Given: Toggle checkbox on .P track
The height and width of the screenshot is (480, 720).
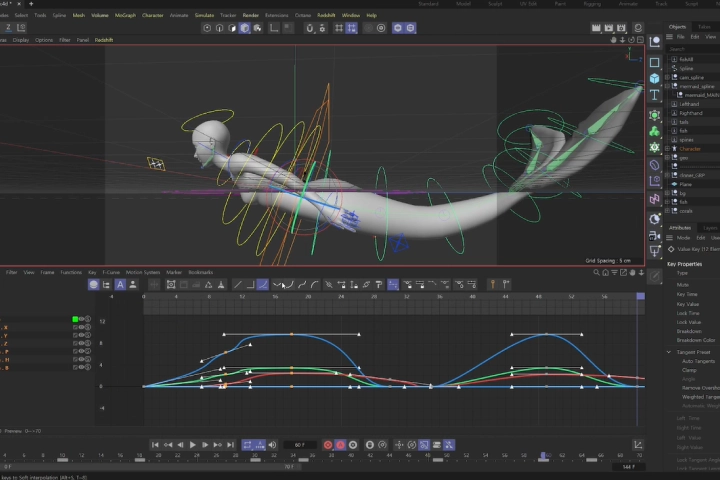Looking at the screenshot, I should point(75,351).
